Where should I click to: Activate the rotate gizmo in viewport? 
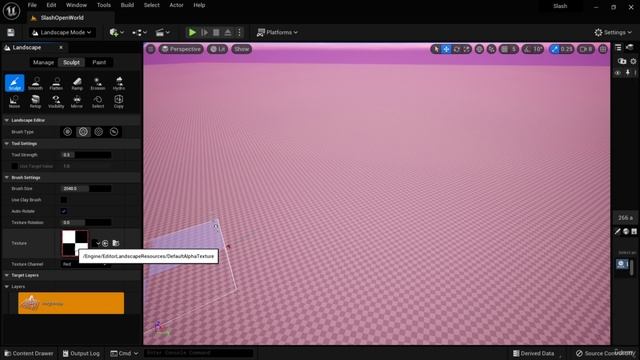coord(457,49)
